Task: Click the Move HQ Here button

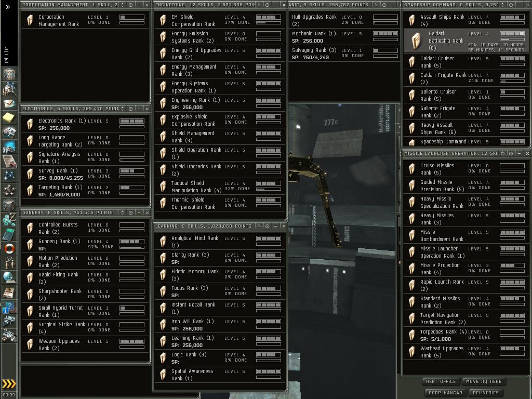Action: click(x=484, y=381)
